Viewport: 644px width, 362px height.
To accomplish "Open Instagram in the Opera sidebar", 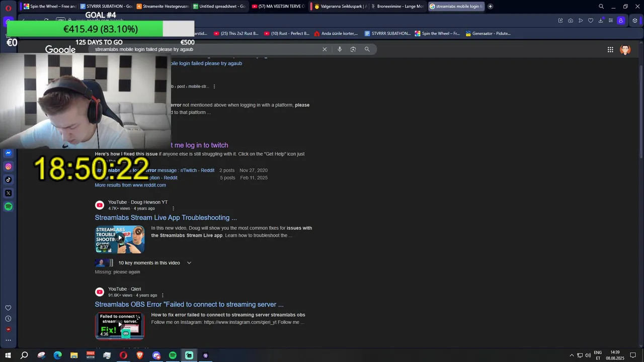I will (8, 166).
